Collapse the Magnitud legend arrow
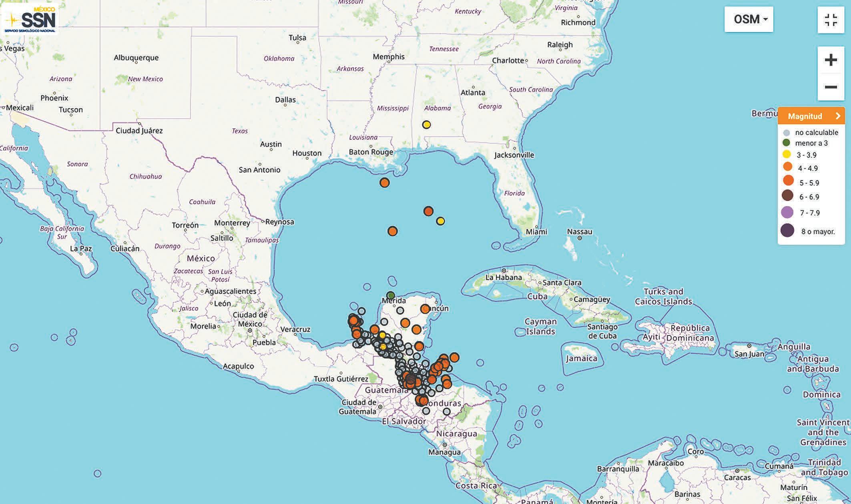Image resolution: width=851 pixels, height=504 pixels. [838, 116]
